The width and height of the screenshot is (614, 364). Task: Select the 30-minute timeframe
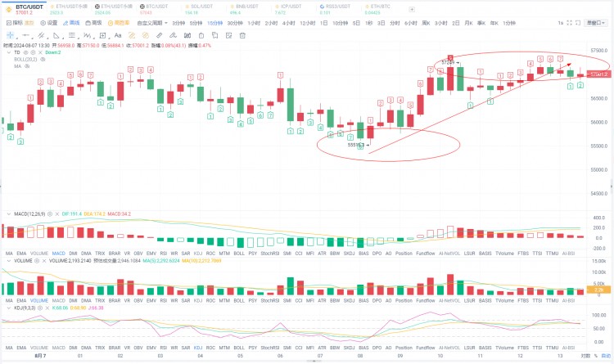(x=235, y=23)
